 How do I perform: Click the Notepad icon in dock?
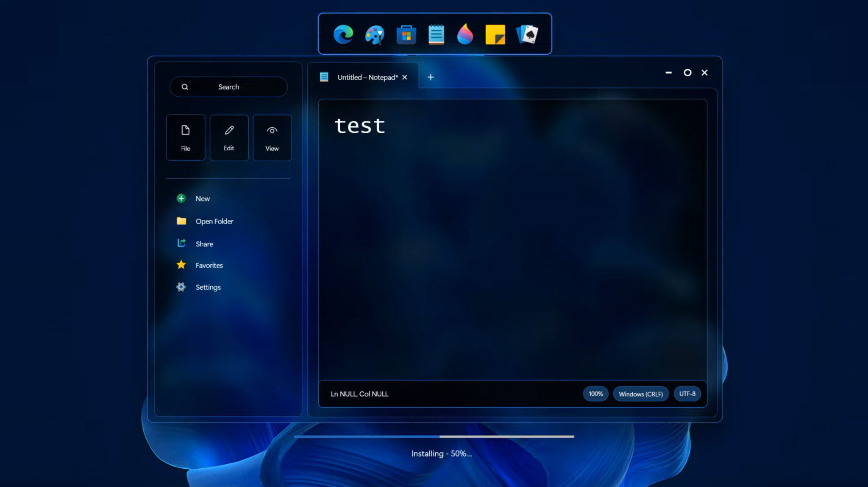click(x=436, y=34)
